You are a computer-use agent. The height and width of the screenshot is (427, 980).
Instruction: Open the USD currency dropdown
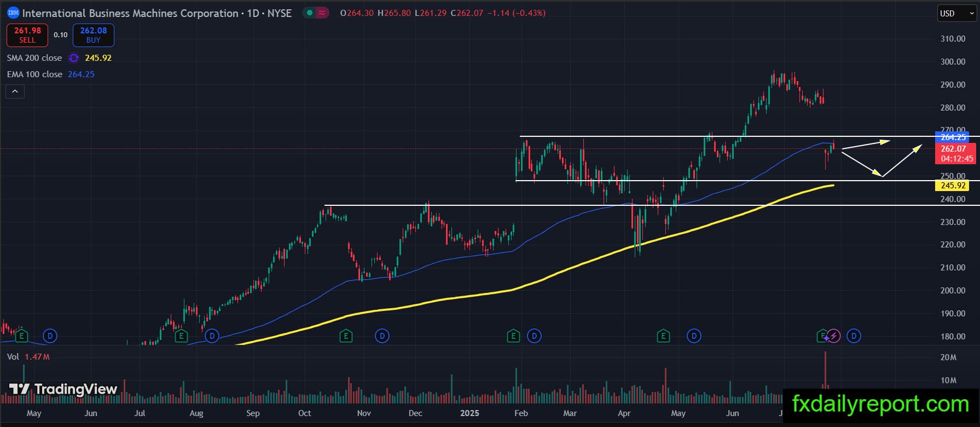(x=957, y=14)
